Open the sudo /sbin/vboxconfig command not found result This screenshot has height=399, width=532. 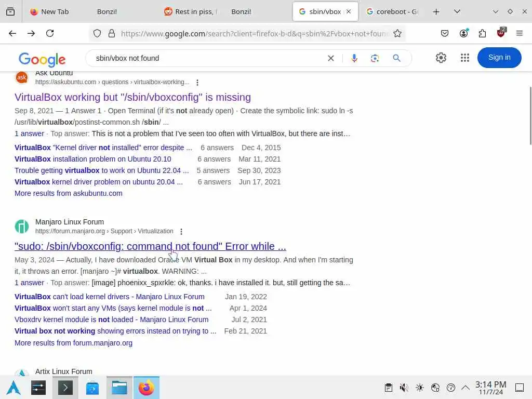pos(150,246)
